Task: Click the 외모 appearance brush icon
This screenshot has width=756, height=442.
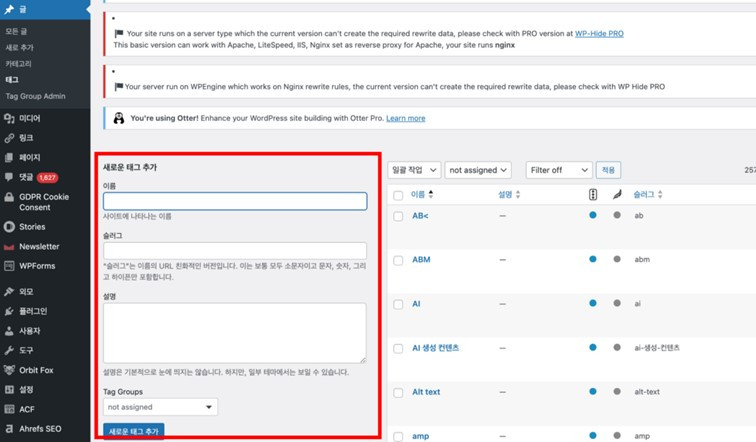Action: (9, 292)
